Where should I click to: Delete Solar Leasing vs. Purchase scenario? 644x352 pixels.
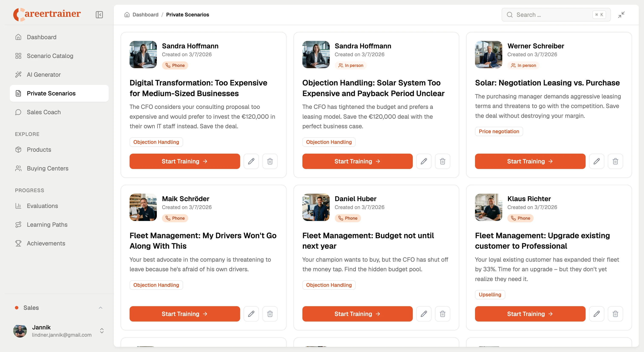click(615, 161)
